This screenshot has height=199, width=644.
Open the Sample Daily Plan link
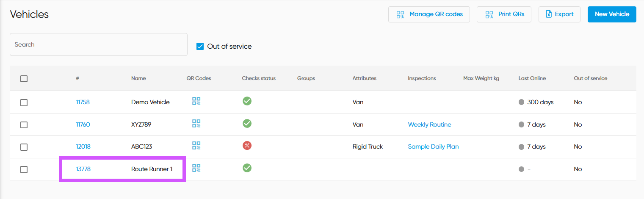pos(433,146)
